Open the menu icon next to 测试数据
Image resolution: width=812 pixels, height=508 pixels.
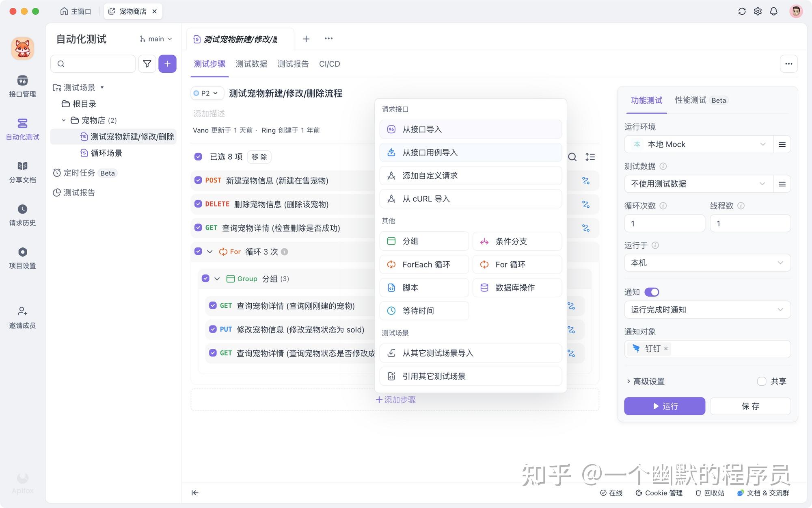[x=782, y=184]
